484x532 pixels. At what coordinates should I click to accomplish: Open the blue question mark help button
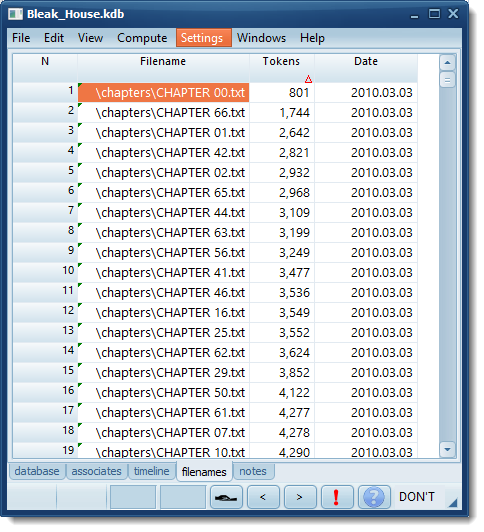(373, 497)
